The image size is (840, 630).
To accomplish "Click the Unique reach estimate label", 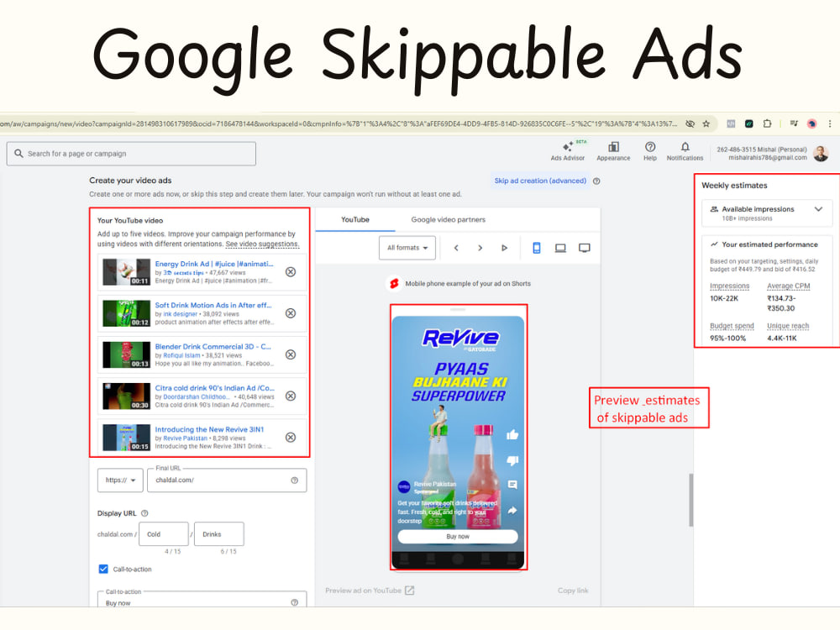I will pyautogui.click(x=788, y=326).
